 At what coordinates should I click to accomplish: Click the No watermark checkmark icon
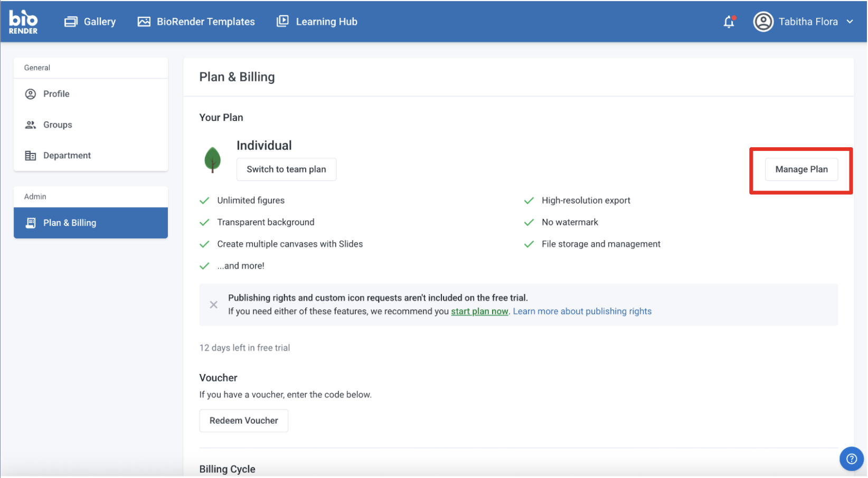[529, 223]
